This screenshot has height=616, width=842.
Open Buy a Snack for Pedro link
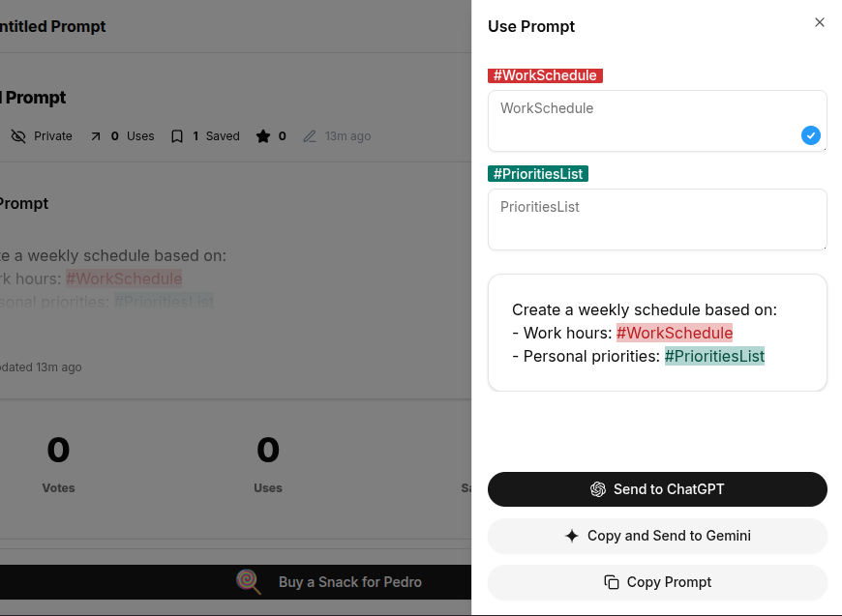(349, 582)
